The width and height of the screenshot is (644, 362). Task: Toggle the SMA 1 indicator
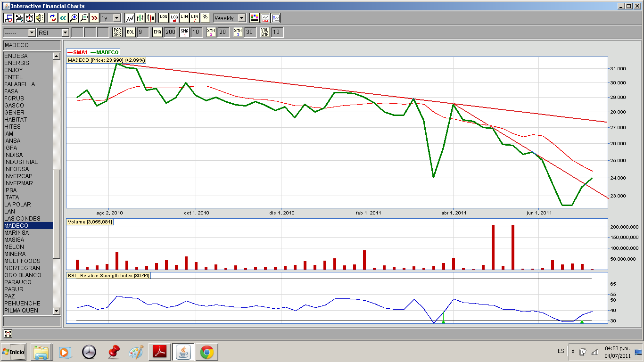click(x=184, y=32)
